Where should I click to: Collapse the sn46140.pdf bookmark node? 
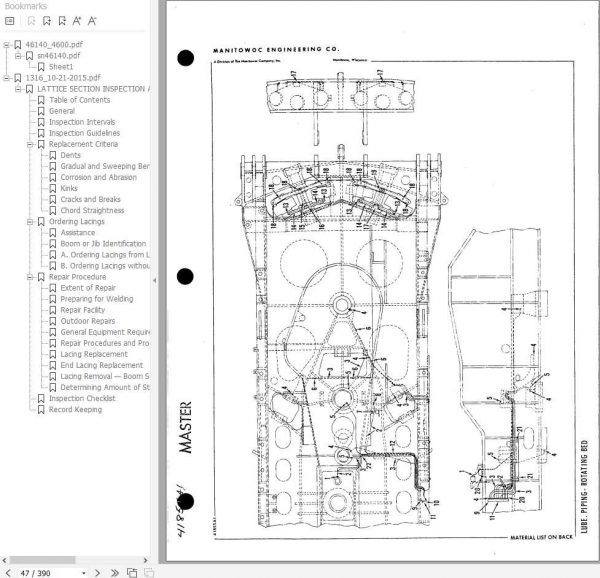[18, 56]
